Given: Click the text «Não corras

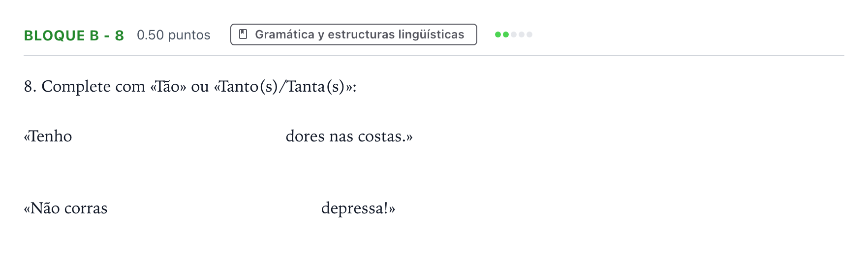Looking at the screenshot, I should point(65,208).
